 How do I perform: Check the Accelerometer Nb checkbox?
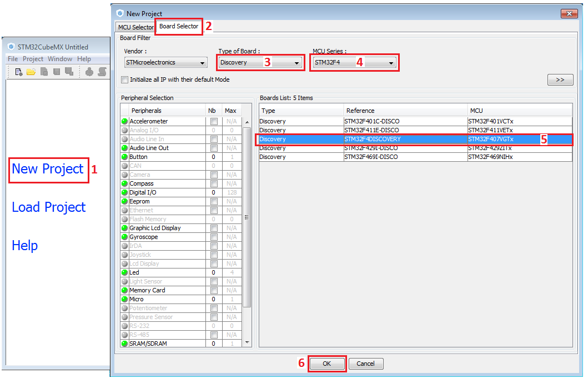[214, 121]
